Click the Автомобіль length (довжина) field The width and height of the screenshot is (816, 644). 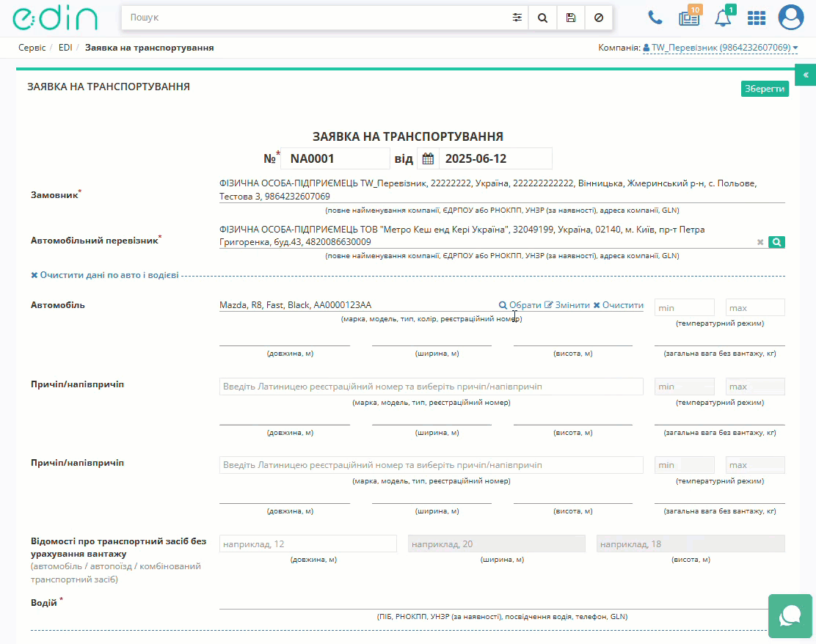point(285,339)
